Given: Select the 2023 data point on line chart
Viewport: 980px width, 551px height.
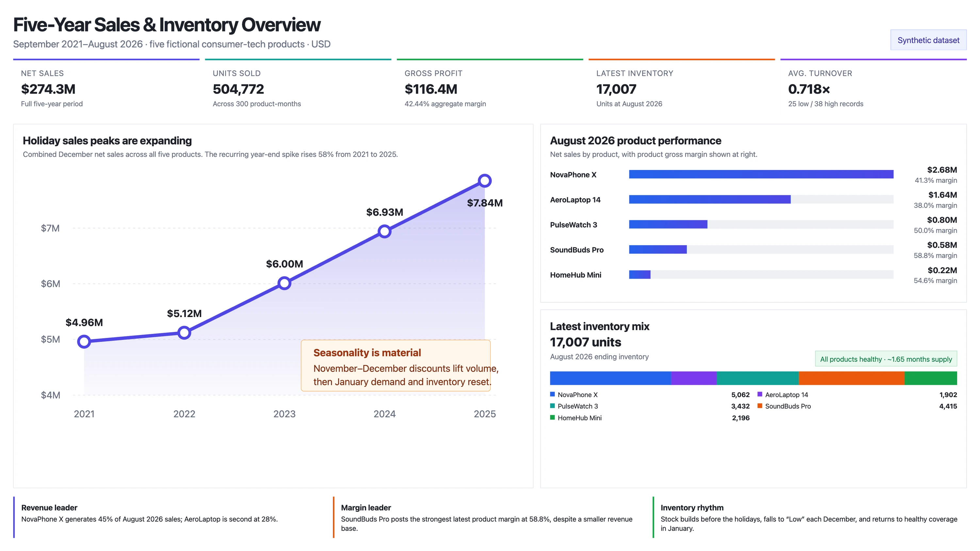Looking at the screenshot, I should pyautogui.click(x=284, y=283).
